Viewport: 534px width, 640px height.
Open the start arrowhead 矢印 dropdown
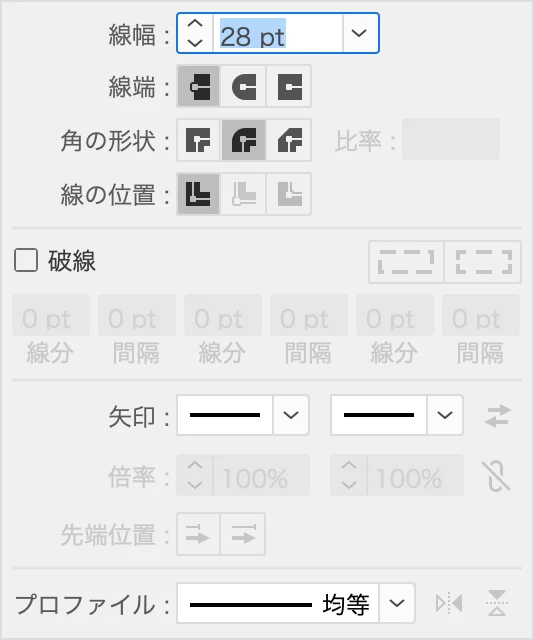click(291, 415)
